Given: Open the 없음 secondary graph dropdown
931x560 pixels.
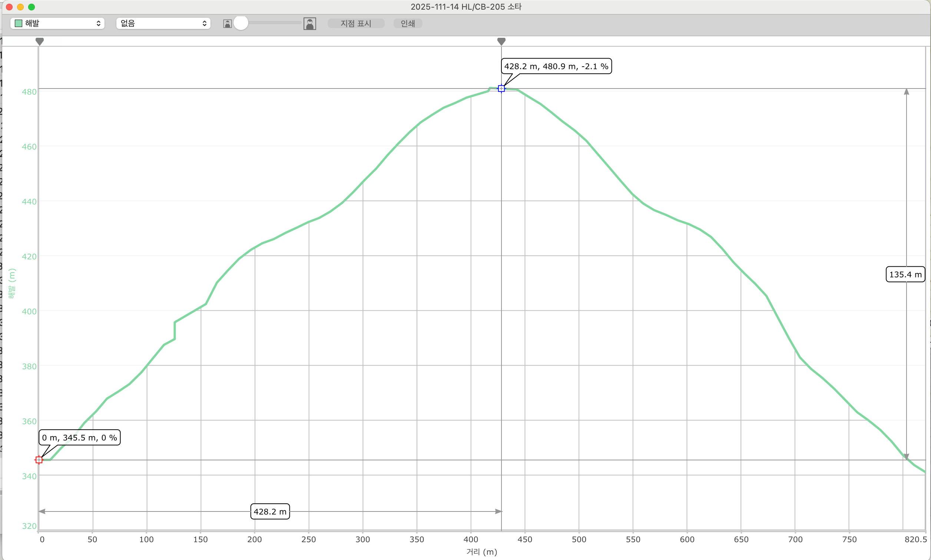Looking at the screenshot, I should [163, 23].
